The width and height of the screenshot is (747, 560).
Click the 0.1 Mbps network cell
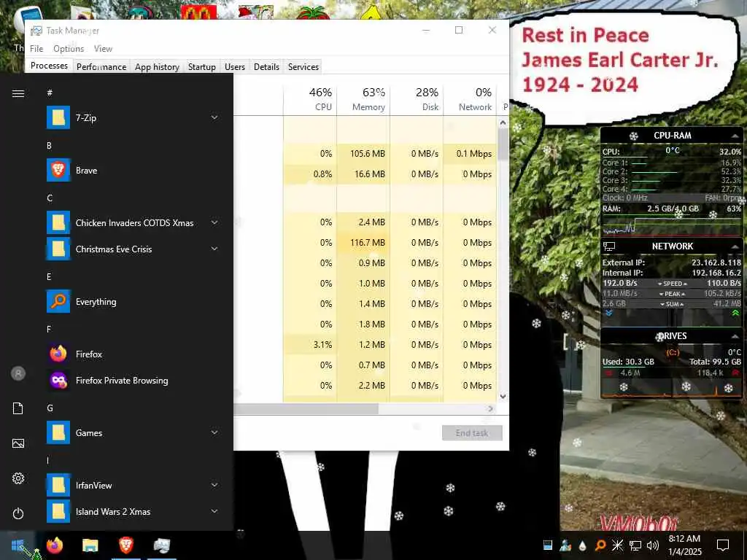470,153
